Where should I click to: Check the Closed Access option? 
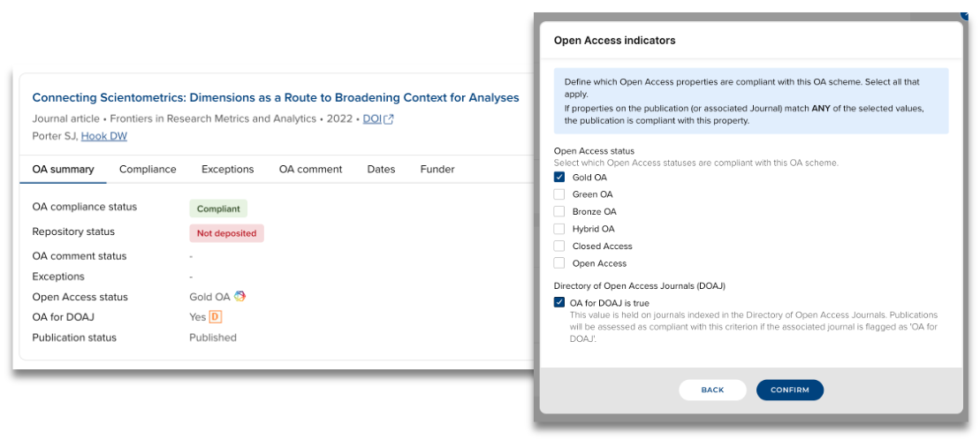[x=559, y=246]
